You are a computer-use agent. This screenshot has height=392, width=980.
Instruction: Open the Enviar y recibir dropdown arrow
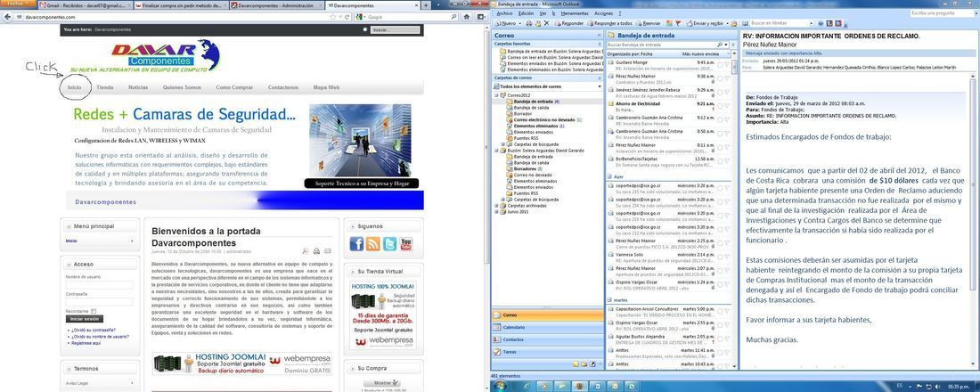[726, 23]
